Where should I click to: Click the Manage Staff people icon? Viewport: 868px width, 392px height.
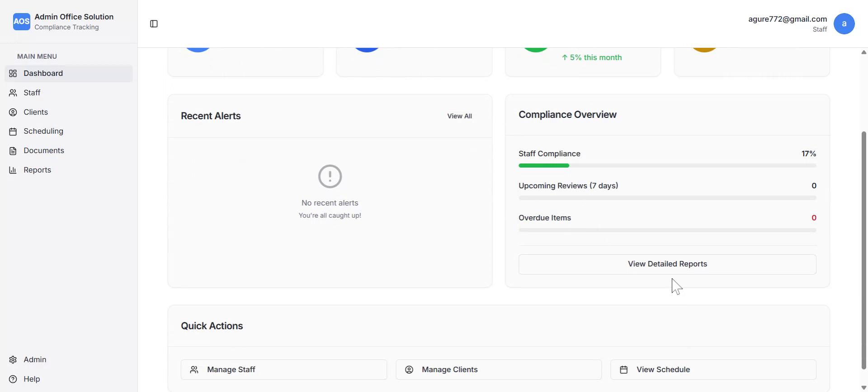[194, 370]
